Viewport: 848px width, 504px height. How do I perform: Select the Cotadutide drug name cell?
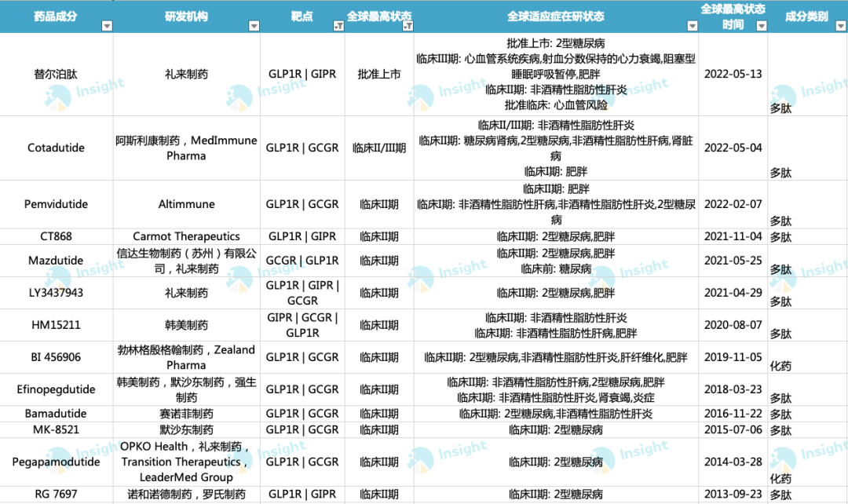click(56, 148)
